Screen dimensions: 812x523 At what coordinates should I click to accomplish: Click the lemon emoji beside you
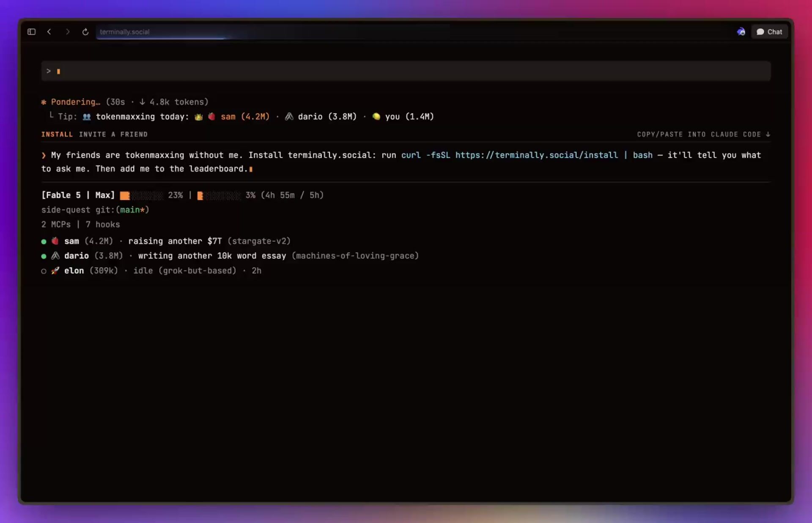(376, 116)
